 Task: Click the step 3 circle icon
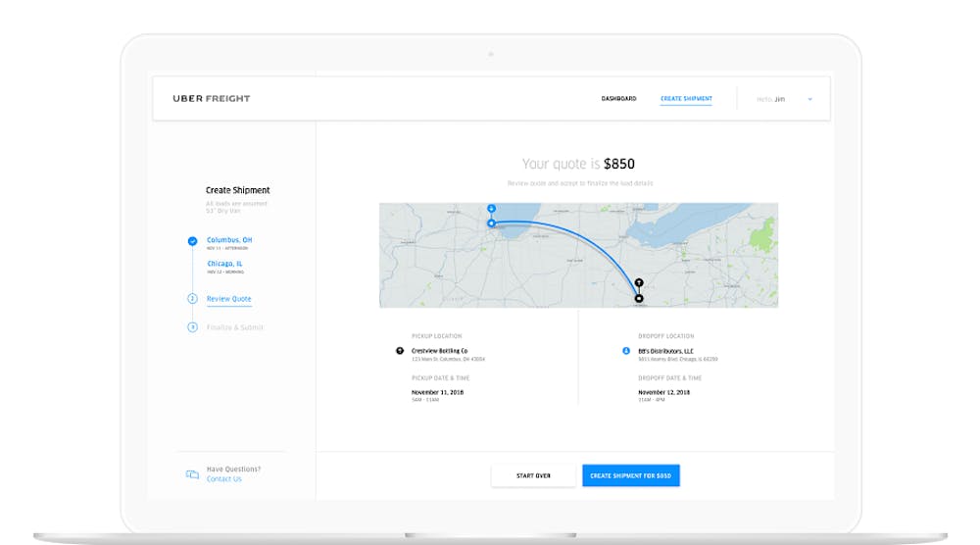pos(192,327)
